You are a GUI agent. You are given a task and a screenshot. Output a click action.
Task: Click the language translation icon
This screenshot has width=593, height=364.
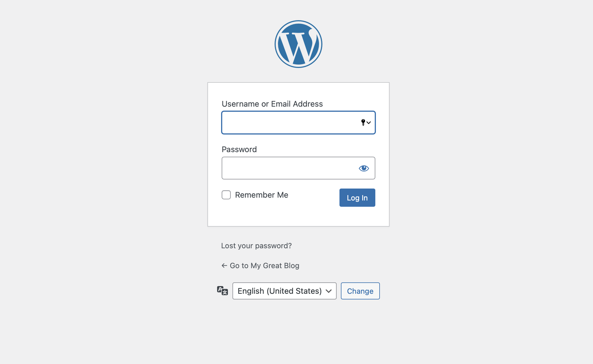pyautogui.click(x=223, y=291)
